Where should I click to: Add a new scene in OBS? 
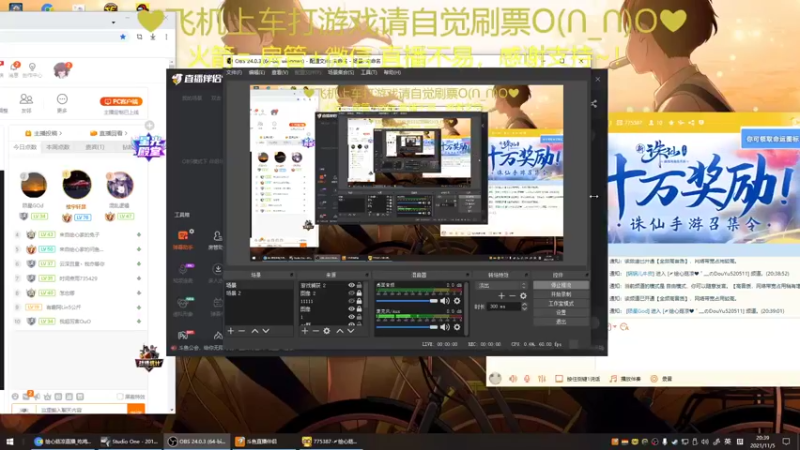click(x=231, y=331)
